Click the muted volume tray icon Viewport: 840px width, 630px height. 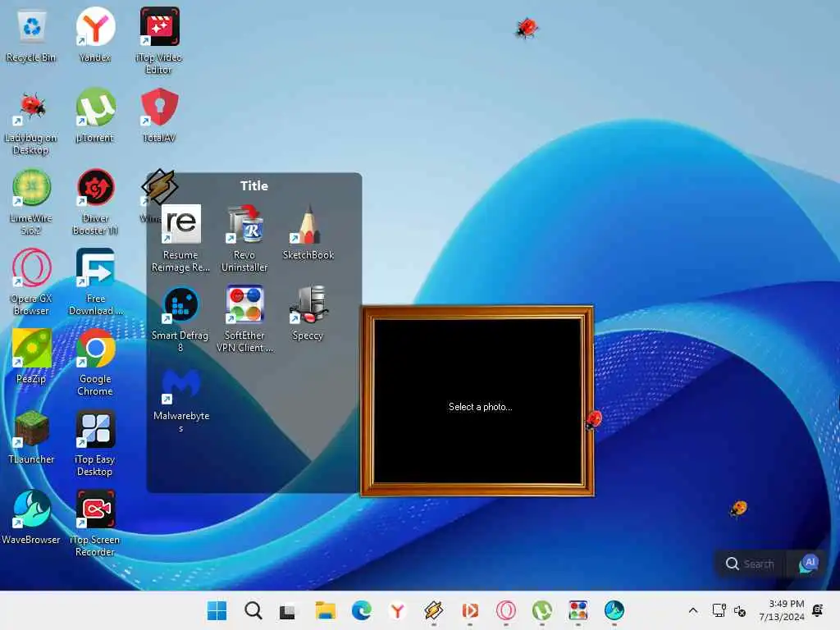coord(740,610)
